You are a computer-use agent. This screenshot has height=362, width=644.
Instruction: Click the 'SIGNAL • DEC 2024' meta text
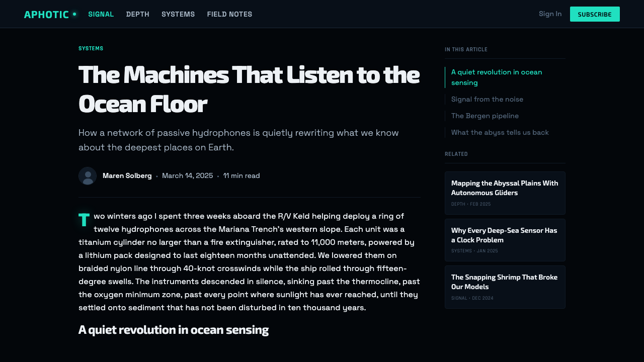click(472, 298)
